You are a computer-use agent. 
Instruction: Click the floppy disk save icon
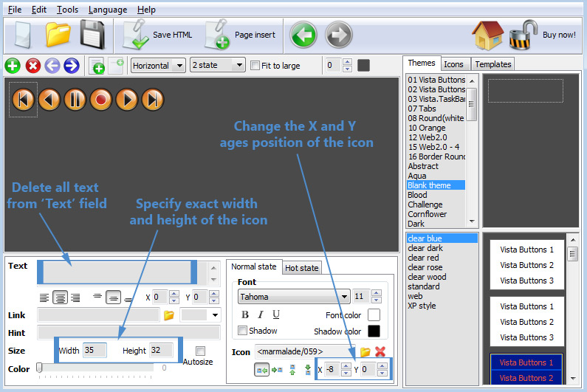pyautogui.click(x=94, y=34)
